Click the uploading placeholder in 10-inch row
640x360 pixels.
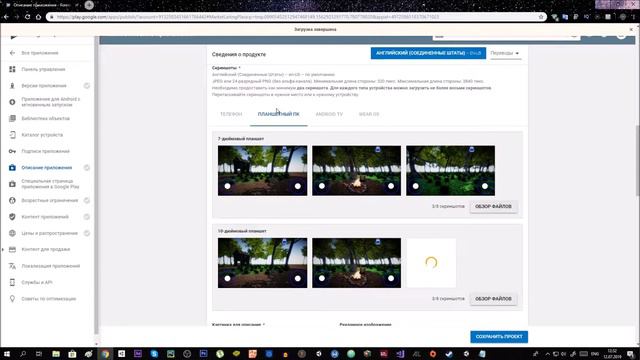pyautogui.click(x=431, y=263)
